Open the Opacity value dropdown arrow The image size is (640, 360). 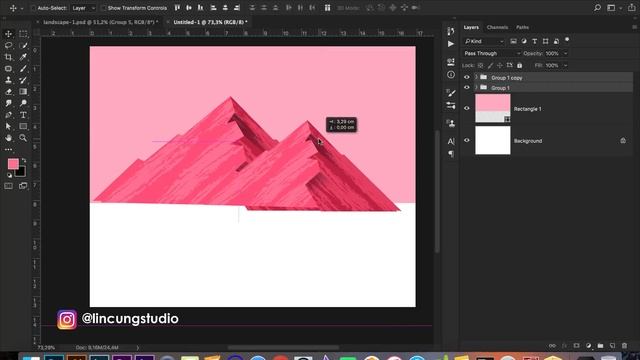pyautogui.click(x=565, y=53)
